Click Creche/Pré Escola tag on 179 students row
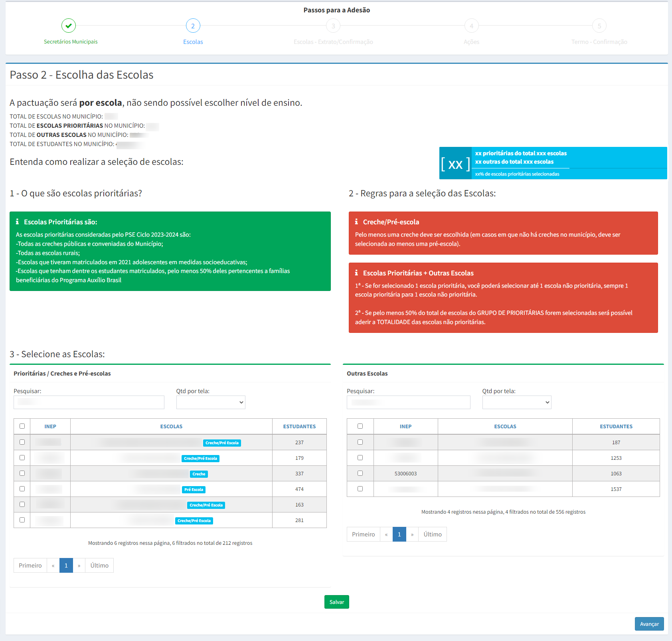Viewport: 672px width, 641px height. [200, 458]
